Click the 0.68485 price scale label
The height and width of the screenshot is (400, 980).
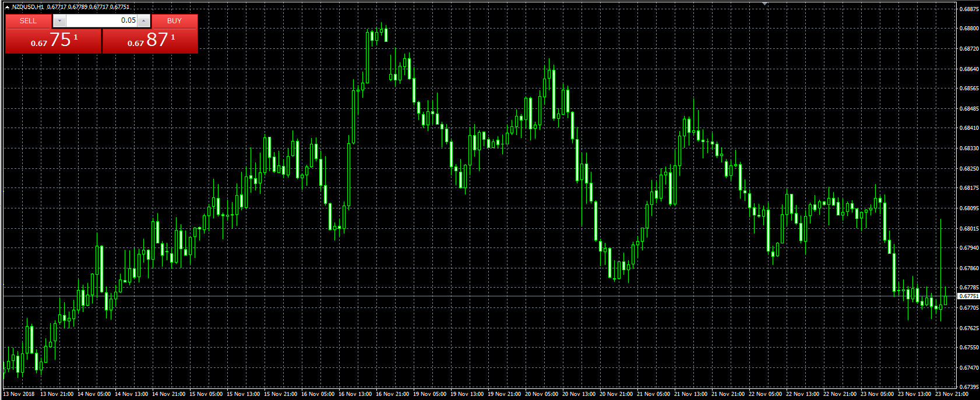coord(969,109)
